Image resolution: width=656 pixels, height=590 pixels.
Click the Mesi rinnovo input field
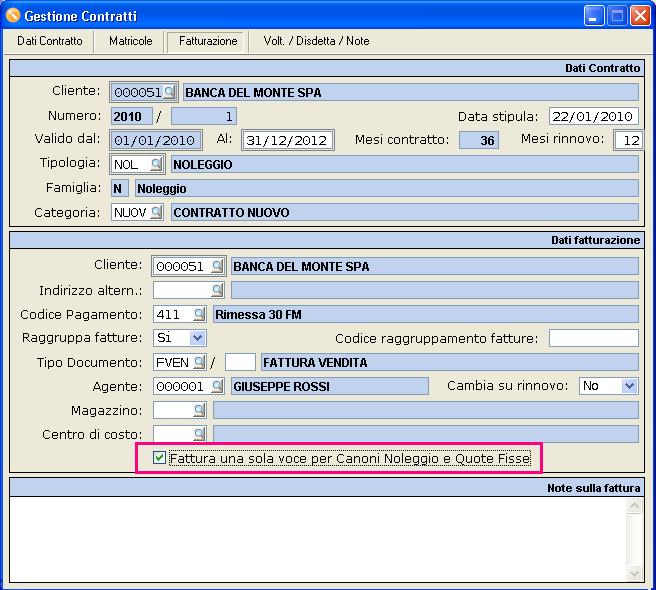[x=627, y=140]
